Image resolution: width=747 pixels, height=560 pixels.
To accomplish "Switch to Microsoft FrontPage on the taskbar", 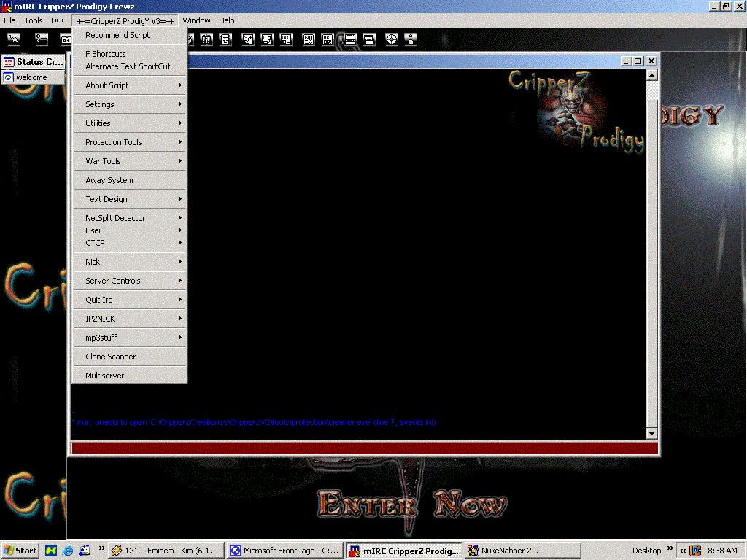I will click(x=286, y=551).
